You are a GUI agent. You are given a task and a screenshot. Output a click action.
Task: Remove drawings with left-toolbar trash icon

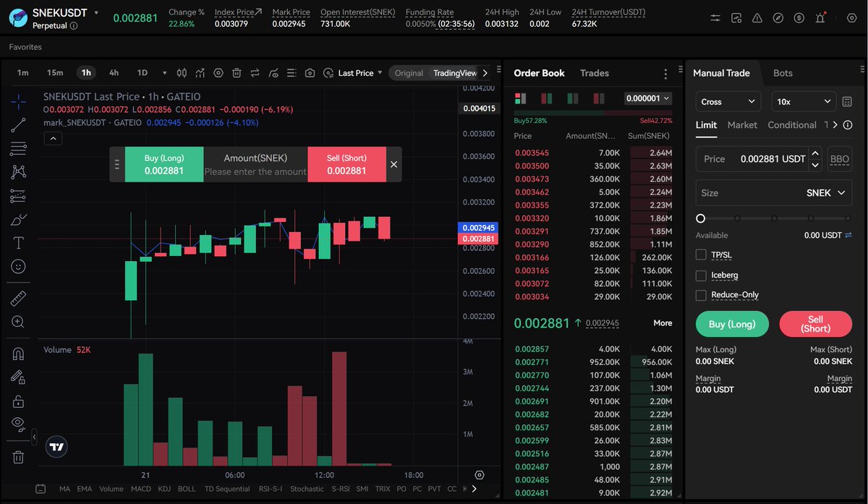[x=18, y=456]
